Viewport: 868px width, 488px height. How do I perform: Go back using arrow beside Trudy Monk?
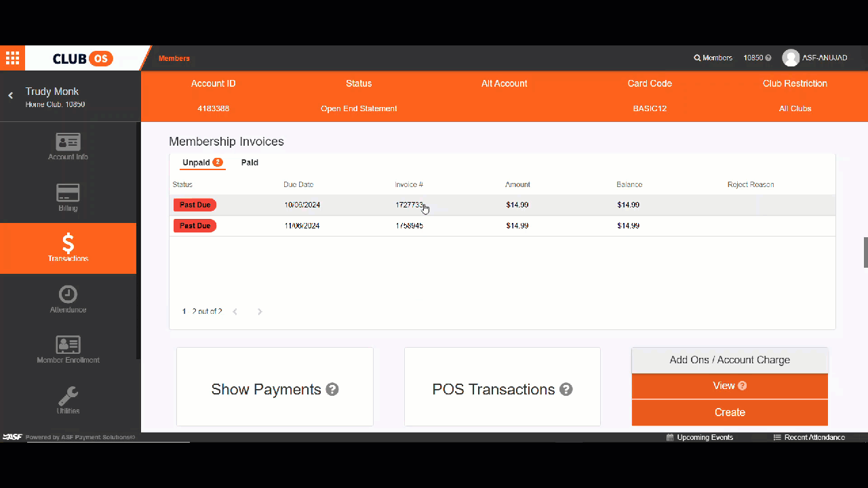click(x=10, y=96)
